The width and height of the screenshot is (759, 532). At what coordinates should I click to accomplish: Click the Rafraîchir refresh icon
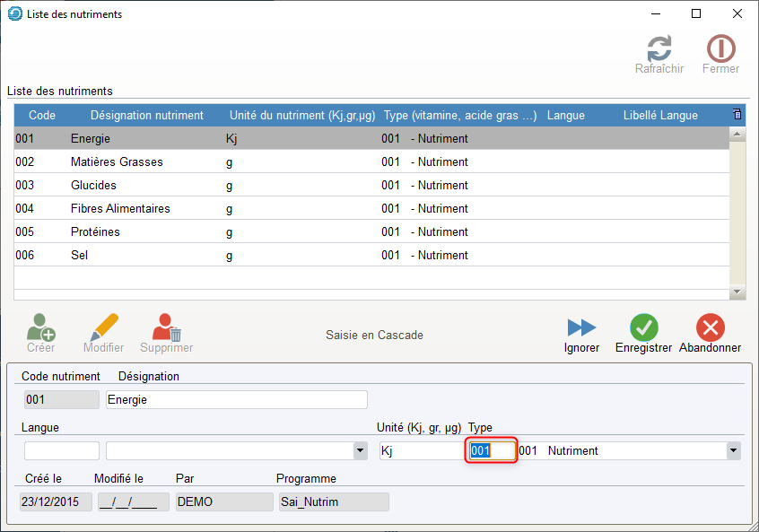click(659, 48)
